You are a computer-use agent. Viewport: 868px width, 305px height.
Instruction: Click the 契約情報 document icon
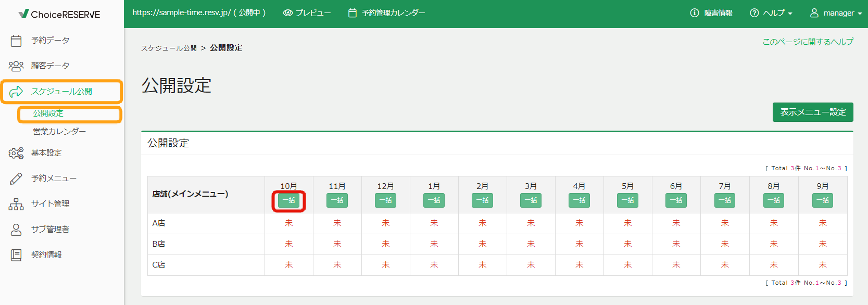16,255
